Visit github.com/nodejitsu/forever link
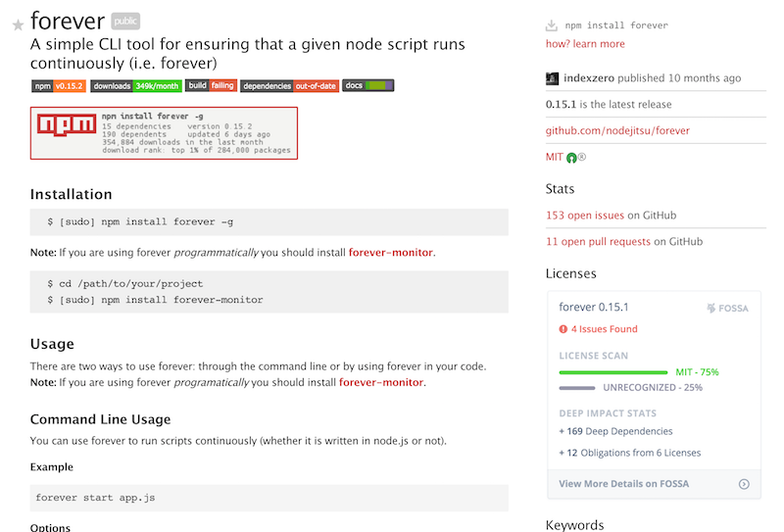 pyautogui.click(x=617, y=130)
